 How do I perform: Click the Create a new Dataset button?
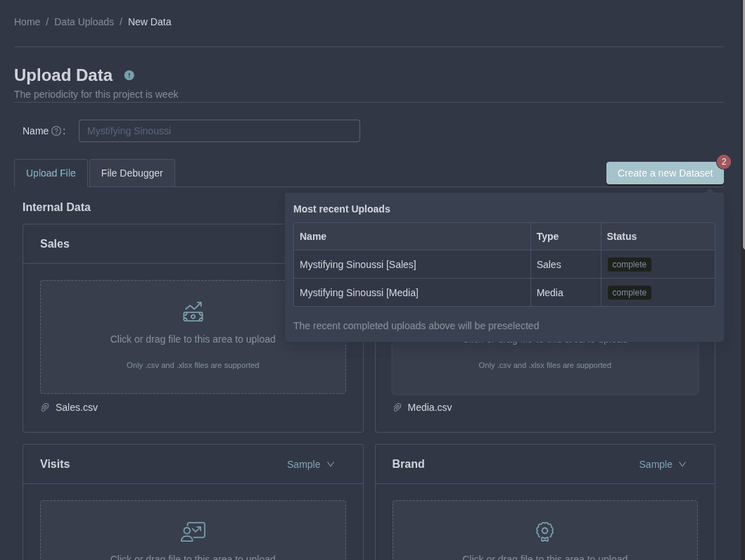click(x=664, y=173)
